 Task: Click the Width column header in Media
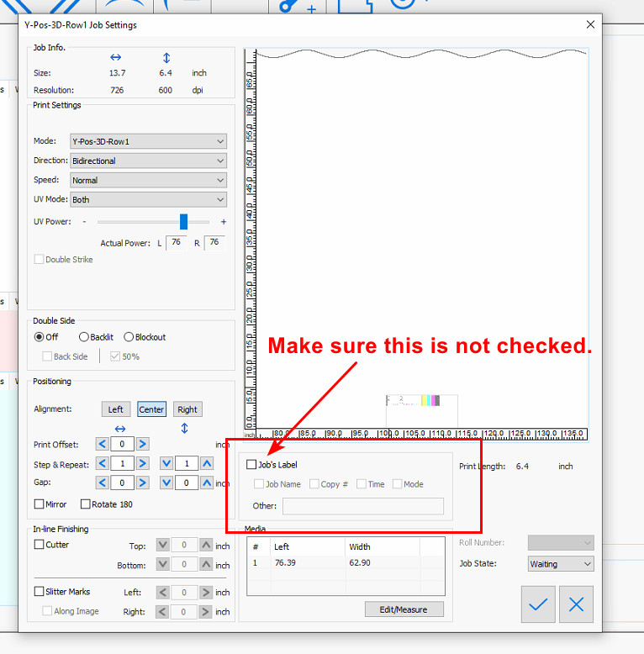pyautogui.click(x=383, y=546)
